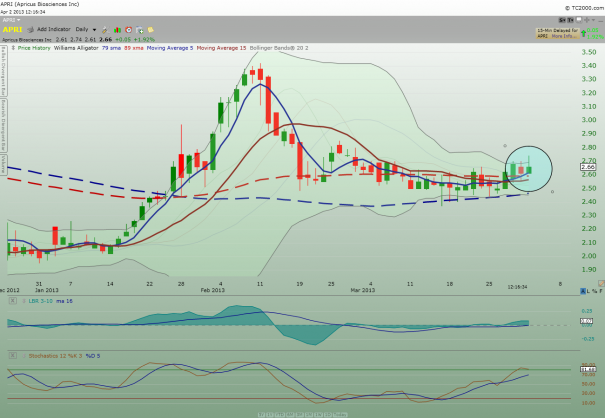The width and height of the screenshot is (605, 418).
Task: Click the Today zoom button at chart bottom
Action: click(340, 415)
